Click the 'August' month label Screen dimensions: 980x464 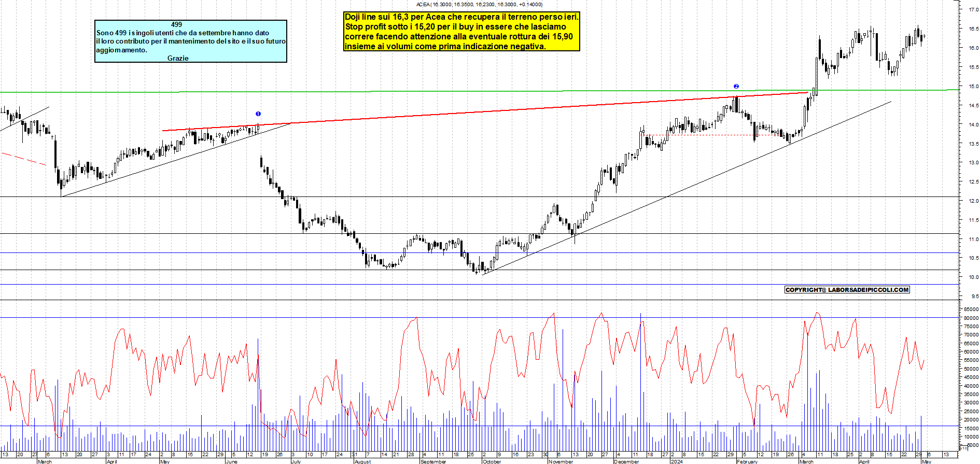(362, 461)
